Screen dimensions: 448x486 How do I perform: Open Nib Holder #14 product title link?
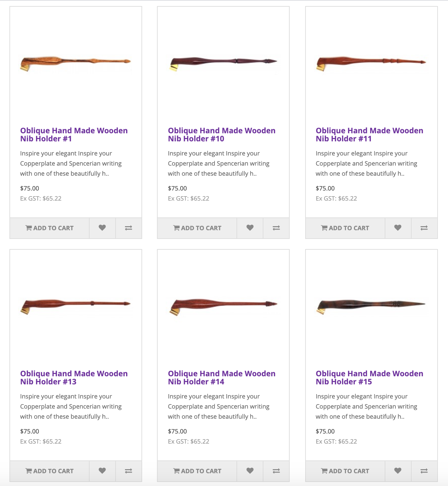pyautogui.click(x=221, y=378)
